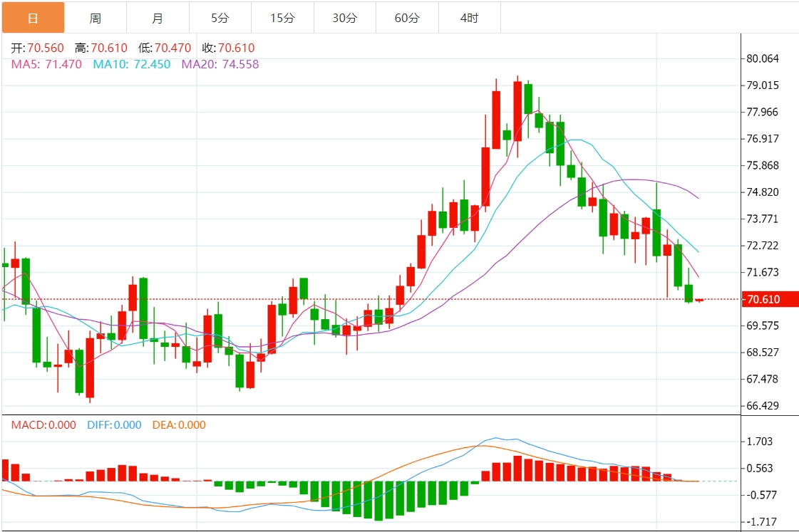799x532 pixels.
Task: Click the tallest red candlestick at the peak
Action: click(x=517, y=111)
